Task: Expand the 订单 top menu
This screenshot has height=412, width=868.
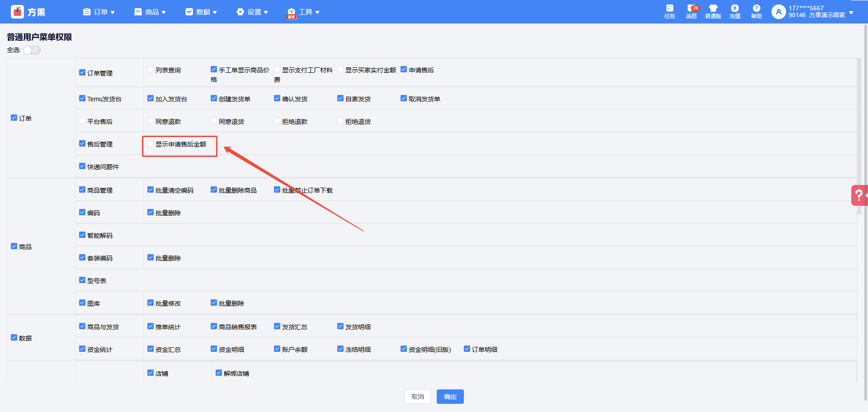Action: [99, 12]
